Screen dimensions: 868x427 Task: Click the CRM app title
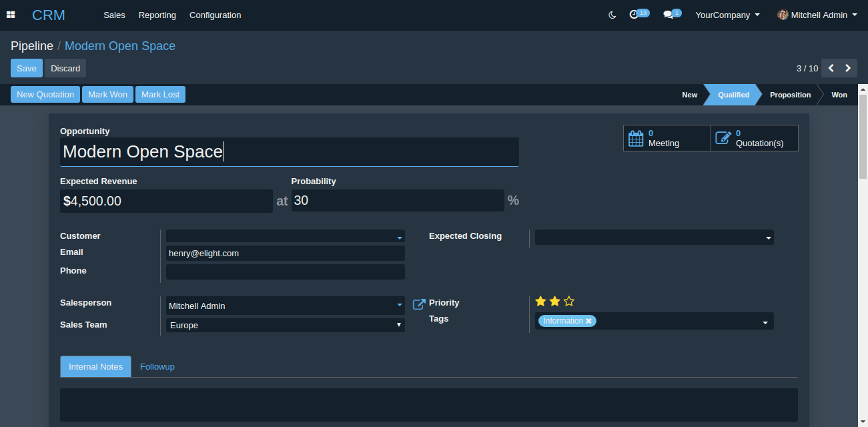49,15
